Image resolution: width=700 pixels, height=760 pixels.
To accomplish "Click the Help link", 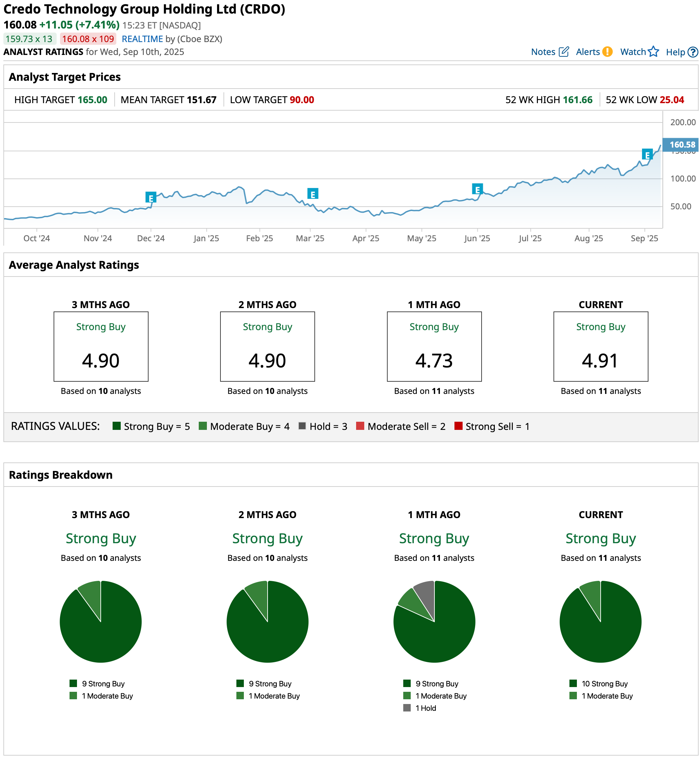I will (x=675, y=52).
